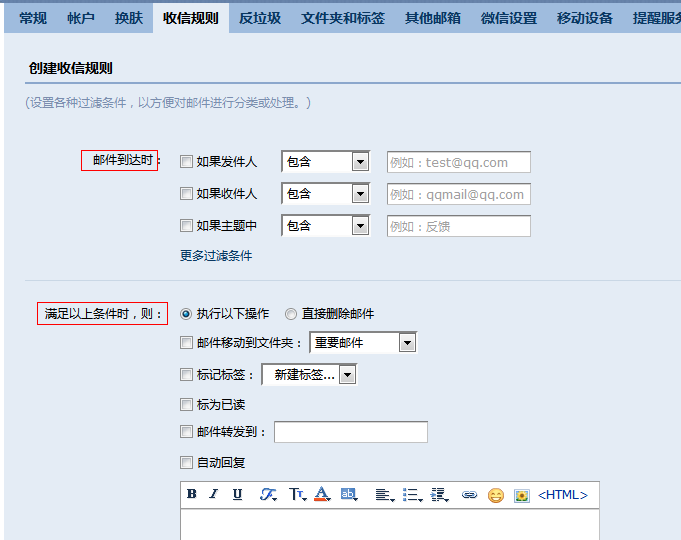681x540 pixels.
Task: Check the 如果主题中 condition
Action: (186, 226)
